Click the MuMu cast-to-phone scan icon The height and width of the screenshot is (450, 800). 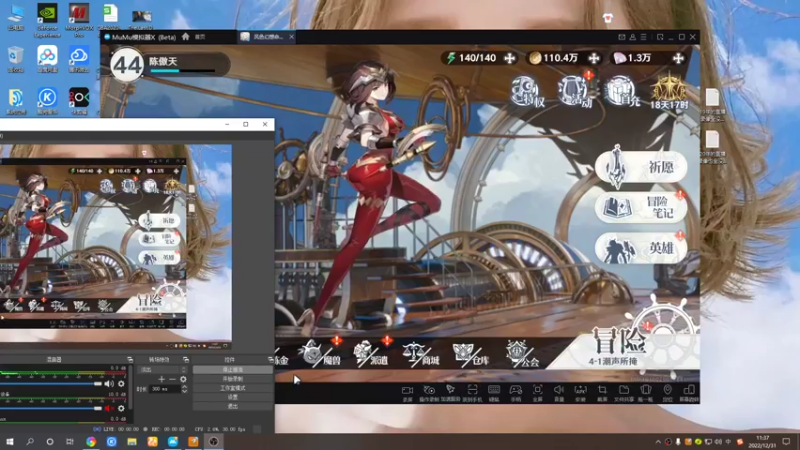pos(472,392)
